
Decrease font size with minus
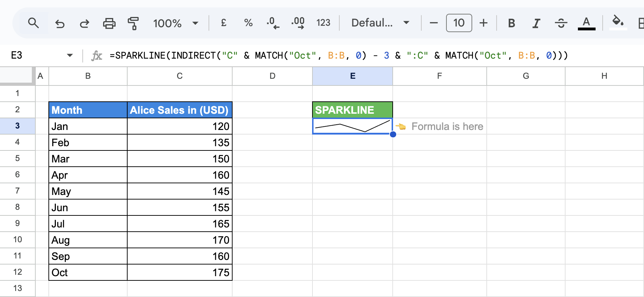[x=434, y=23]
